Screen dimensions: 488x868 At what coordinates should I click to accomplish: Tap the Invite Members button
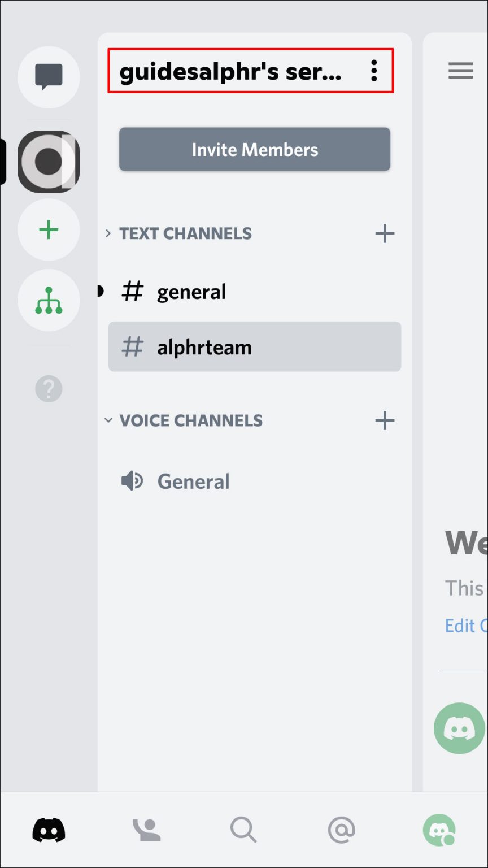coord(255,149)
